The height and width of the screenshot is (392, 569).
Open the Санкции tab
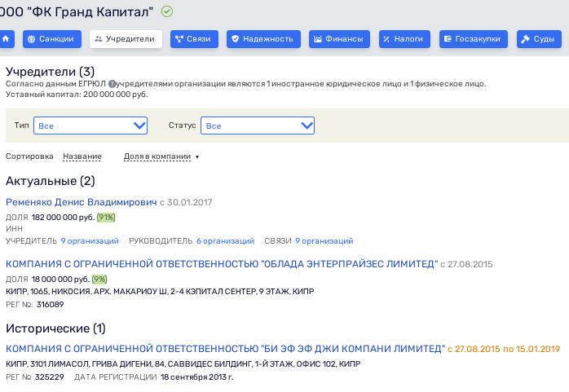point(52,39)
